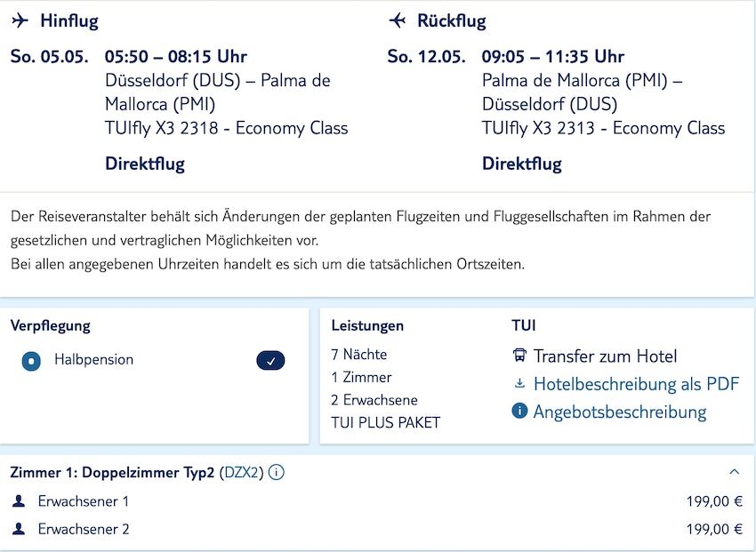756x552 pixels.
Task: Click the Halbpension label text
Action: click(x=93, y=360)
